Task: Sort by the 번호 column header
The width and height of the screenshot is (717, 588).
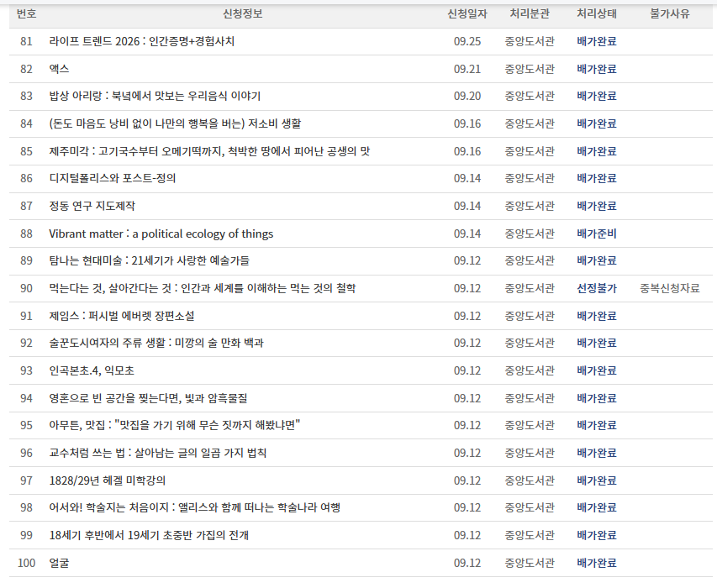Action: [24, 13]
